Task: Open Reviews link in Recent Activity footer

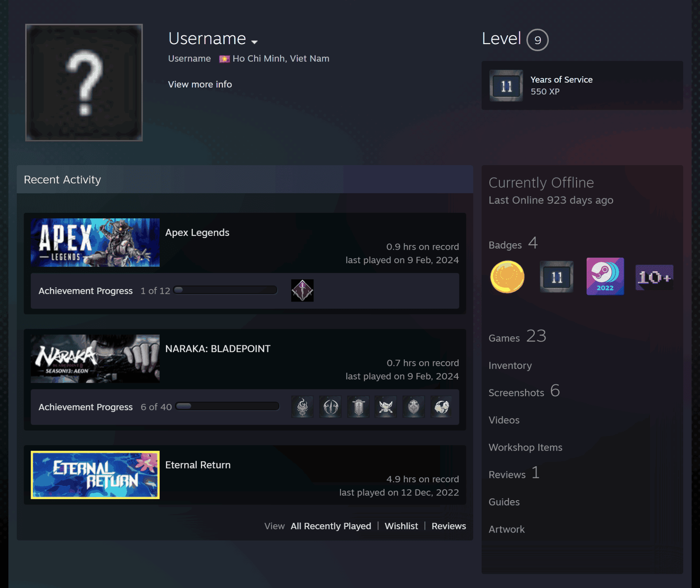Action: [x=449, y=526]
